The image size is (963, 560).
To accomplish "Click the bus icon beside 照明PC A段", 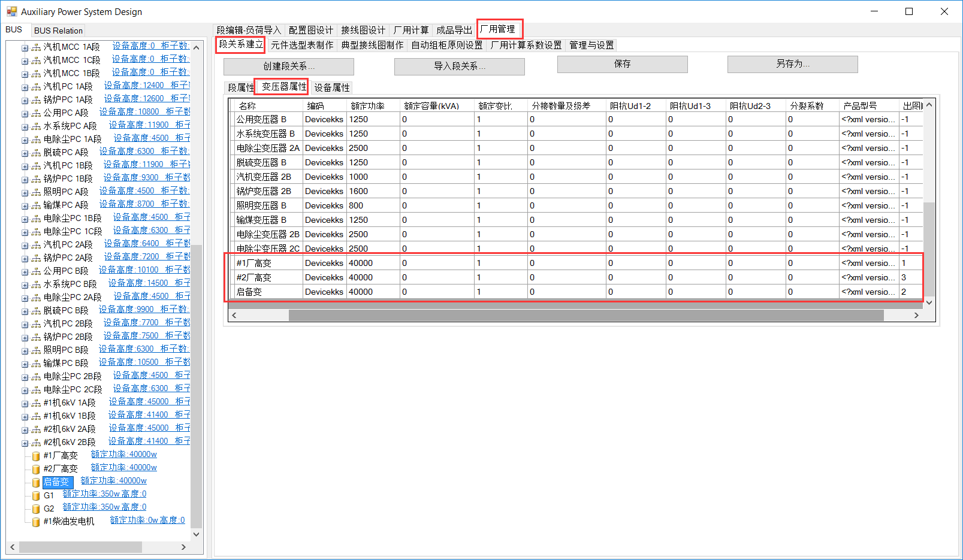I will pyautogui.click(x=36, y=192).
